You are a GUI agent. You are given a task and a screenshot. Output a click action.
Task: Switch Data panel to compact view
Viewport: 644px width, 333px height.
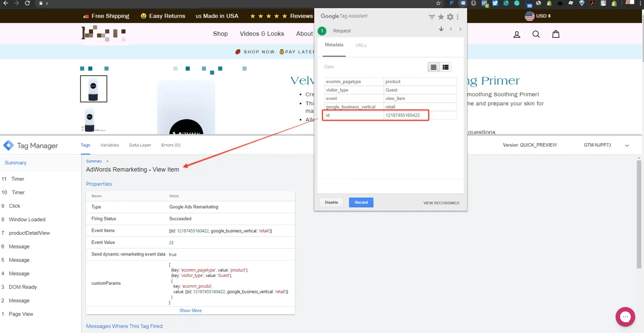(x=445, y=67)
